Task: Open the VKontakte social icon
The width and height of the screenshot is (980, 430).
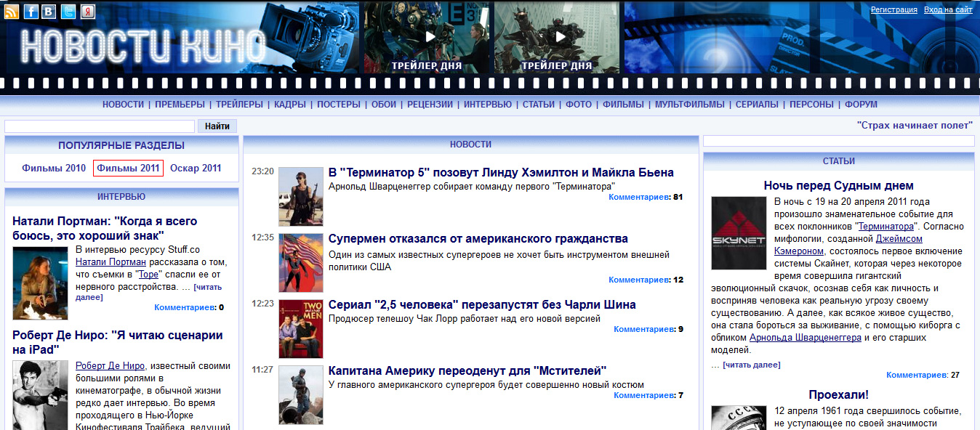Action: click(x=49, y=11)
